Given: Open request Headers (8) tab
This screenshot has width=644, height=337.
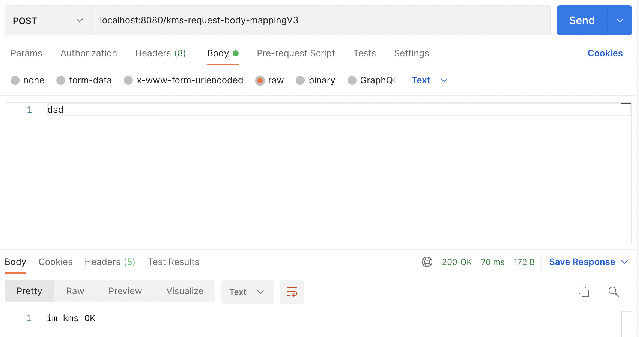Looking at the screenshot, I should 161,53.
